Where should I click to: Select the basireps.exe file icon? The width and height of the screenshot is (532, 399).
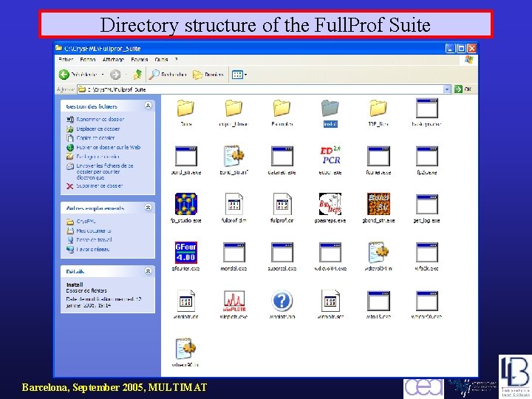coord(427,108)
